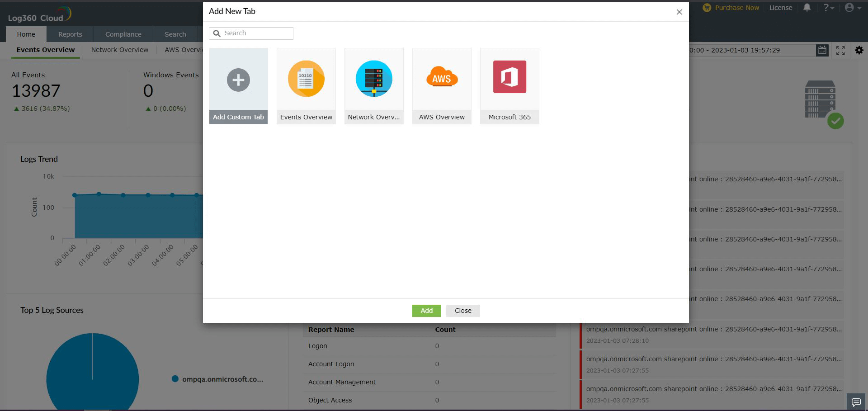Switch to the Search main tab
868x411 pixels.
tap(175, 34)
